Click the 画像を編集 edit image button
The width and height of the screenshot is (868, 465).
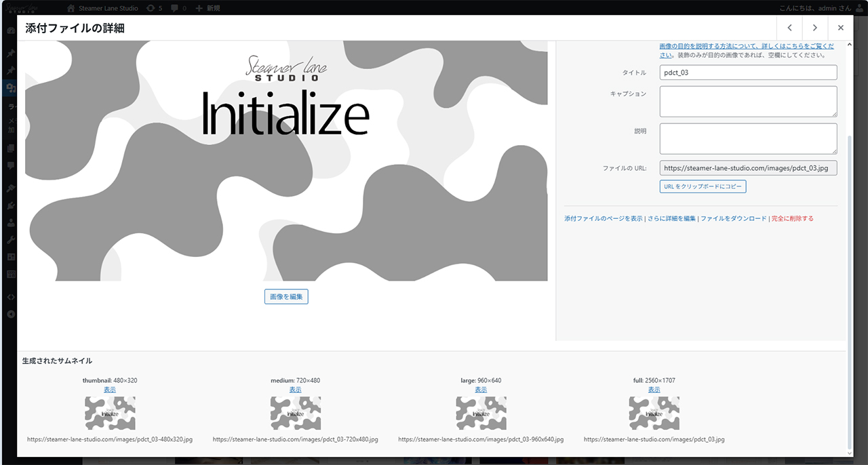(286, 297)
